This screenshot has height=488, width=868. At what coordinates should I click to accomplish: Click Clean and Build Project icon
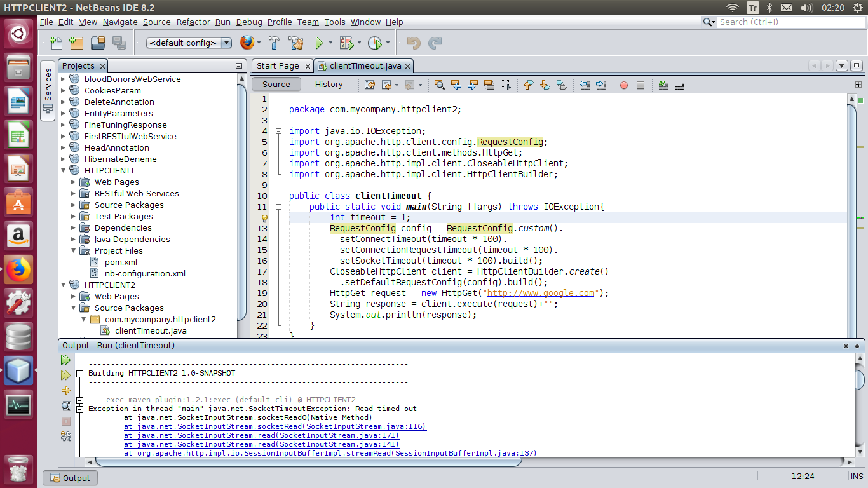point(295,43)
